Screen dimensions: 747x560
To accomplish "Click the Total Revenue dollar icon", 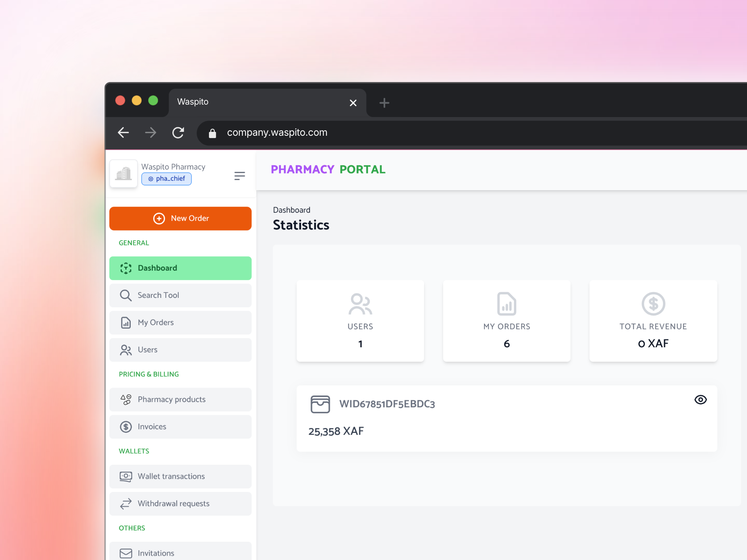I will (653, 304).
